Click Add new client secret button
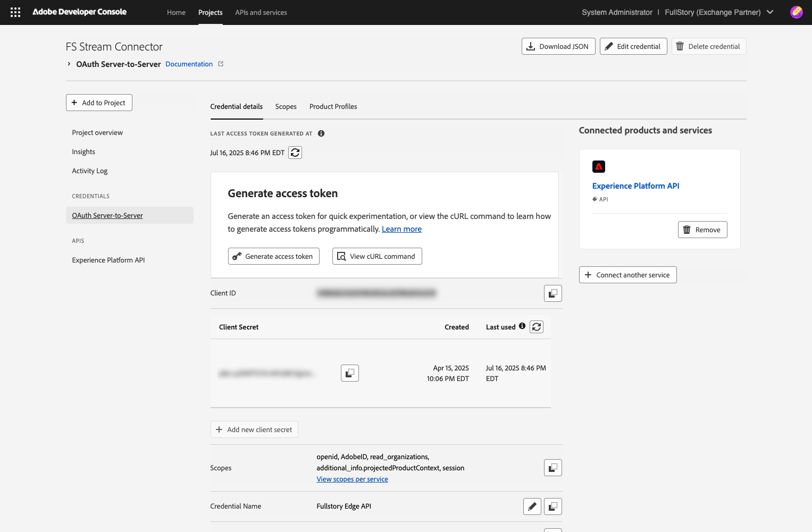 (x=254, y=429)
